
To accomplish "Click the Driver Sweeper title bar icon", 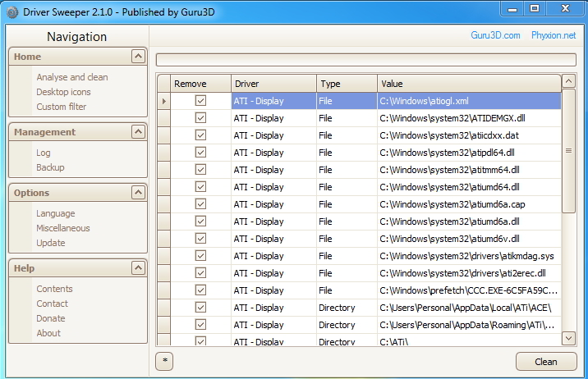I will pyautogui.click(x=12, y=11).
